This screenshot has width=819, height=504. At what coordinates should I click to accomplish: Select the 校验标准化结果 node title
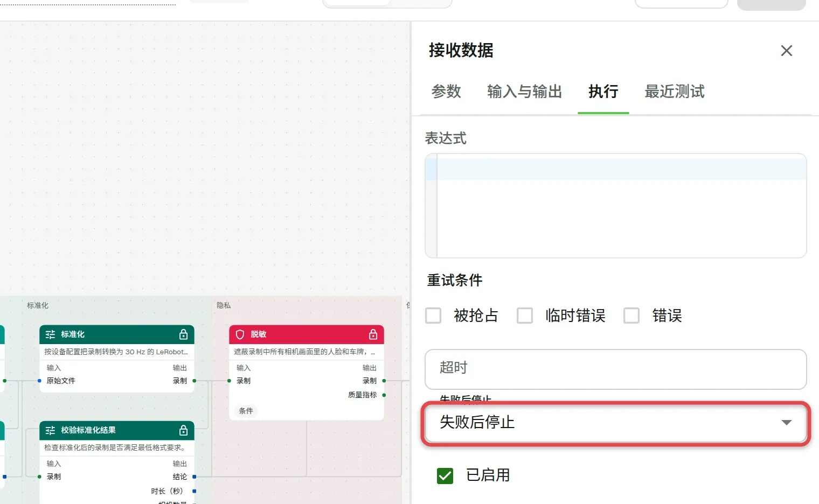tap(88, 430)
